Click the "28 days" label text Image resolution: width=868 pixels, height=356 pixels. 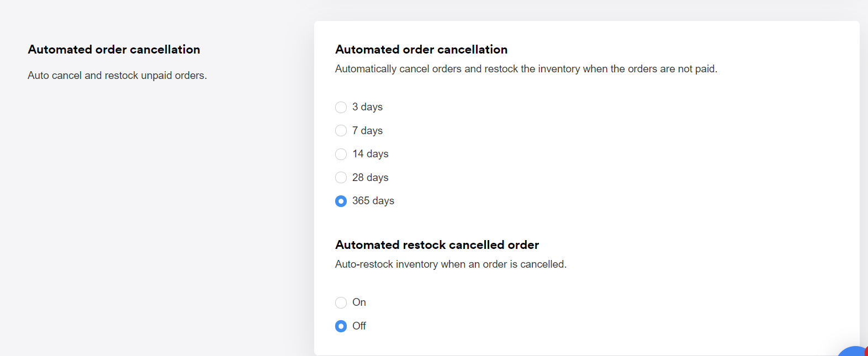tap(371, 178)
